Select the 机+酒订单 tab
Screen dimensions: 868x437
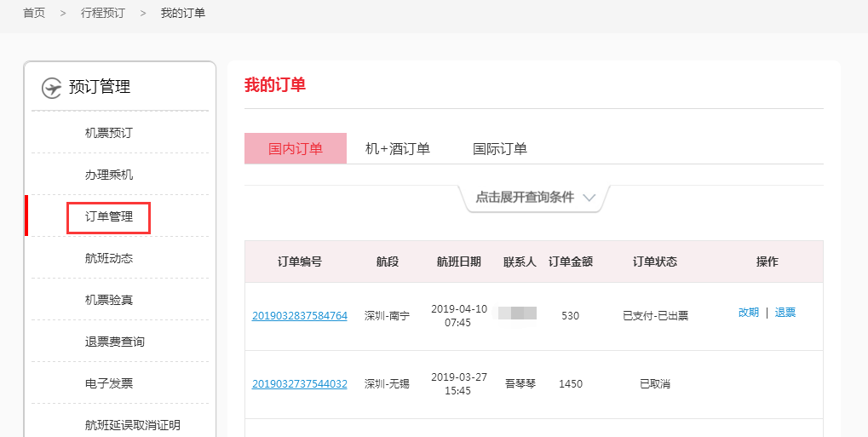coord(398,148)
